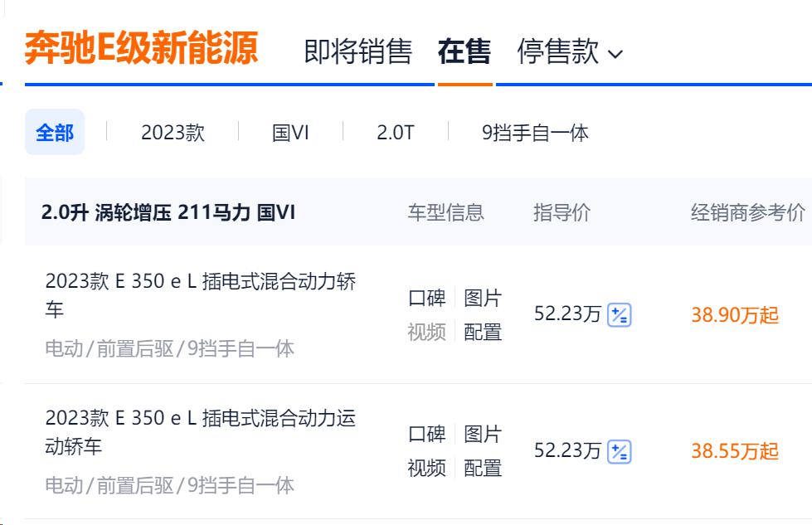Filter by 9挡手自一体 transmission
This screenshot has height=525, width=812.
tap(535, 133)
